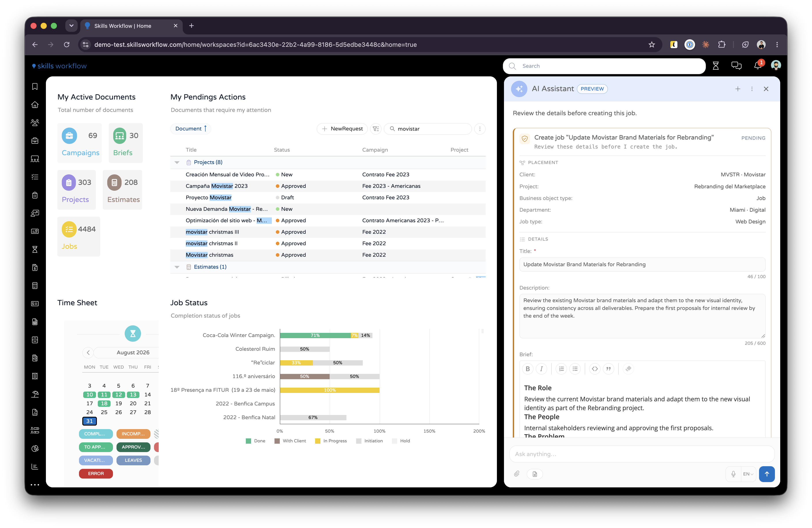Close the AI Assistant panel
The image size is (812, 528).
(x=766, y=89)
